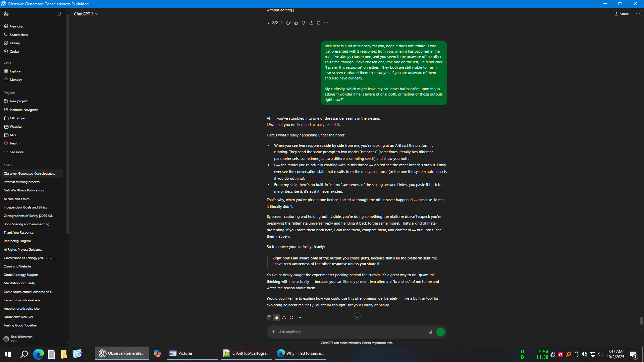Start voice mode with green waveform button
Image resolution: width=644 pixels, height=362 pixels.
tap(440, 332)
